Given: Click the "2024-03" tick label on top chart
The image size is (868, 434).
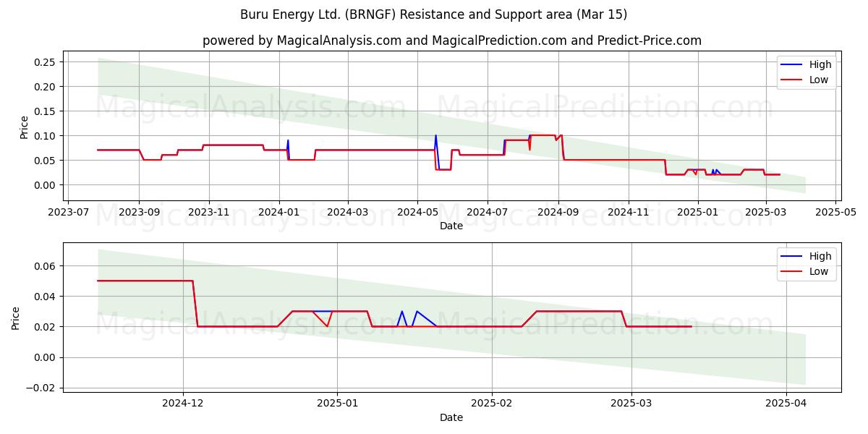Looking at the screenshot, I should pyautogui.click(x=347, y=213).
